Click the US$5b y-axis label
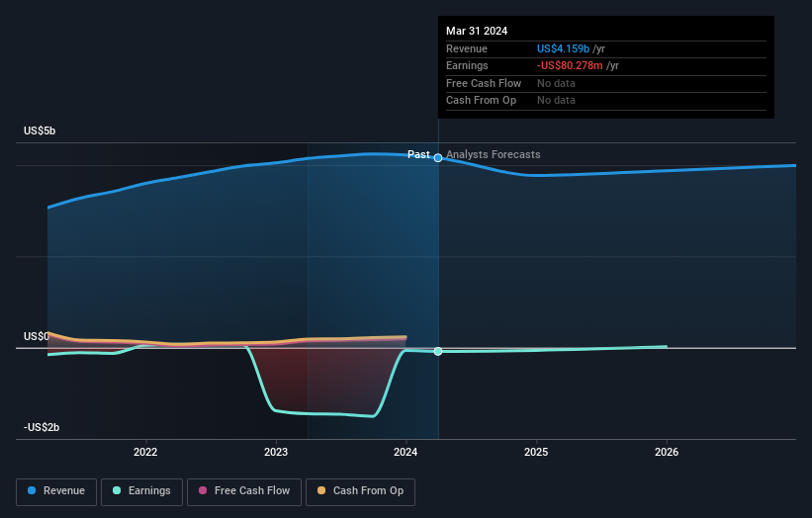Screen dimensions: 812x518 (40, 130)
